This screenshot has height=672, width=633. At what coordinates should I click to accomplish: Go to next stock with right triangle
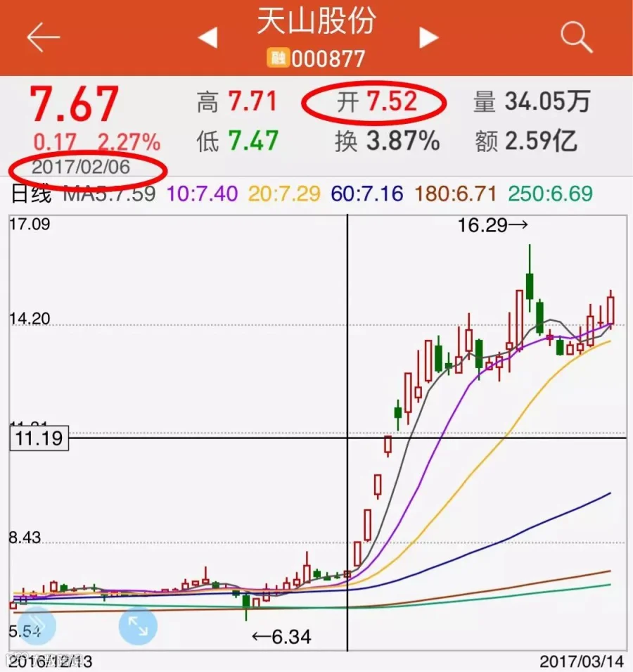point(429,37)
